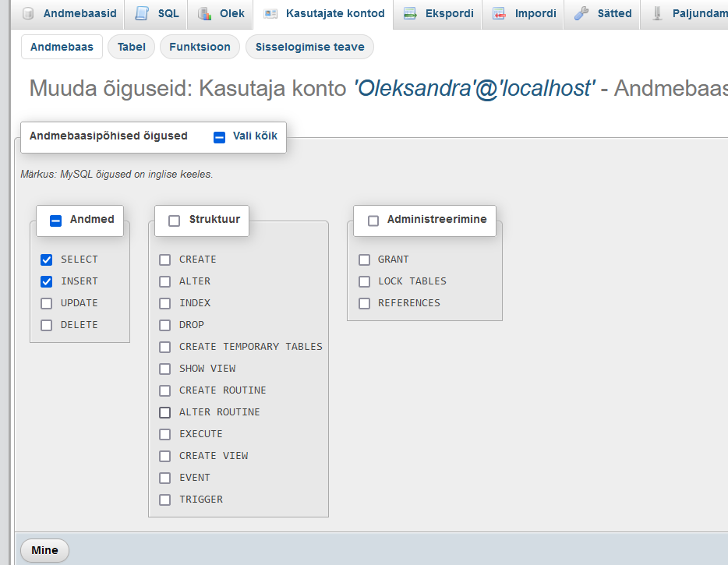Tick the DELETE privilege checkbox

point(47,325)
